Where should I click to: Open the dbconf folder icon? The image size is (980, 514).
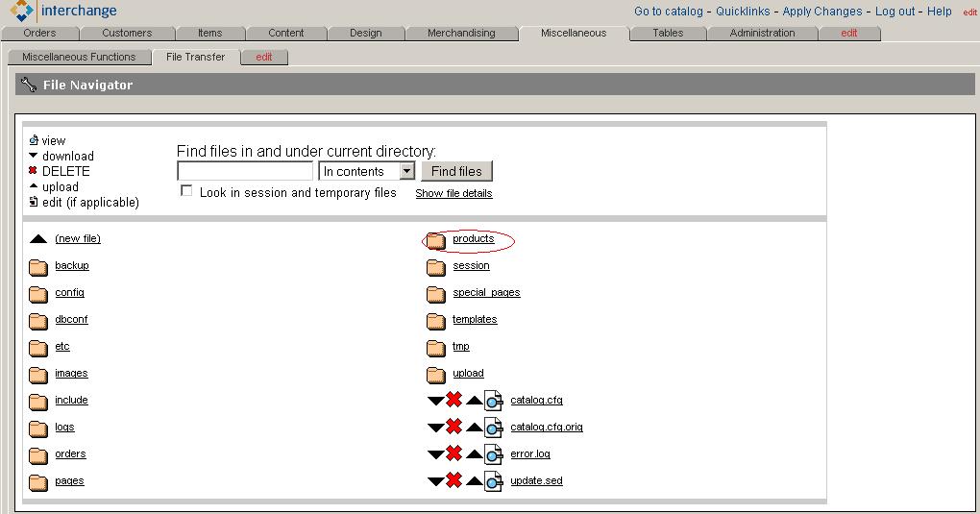[38, 322]
